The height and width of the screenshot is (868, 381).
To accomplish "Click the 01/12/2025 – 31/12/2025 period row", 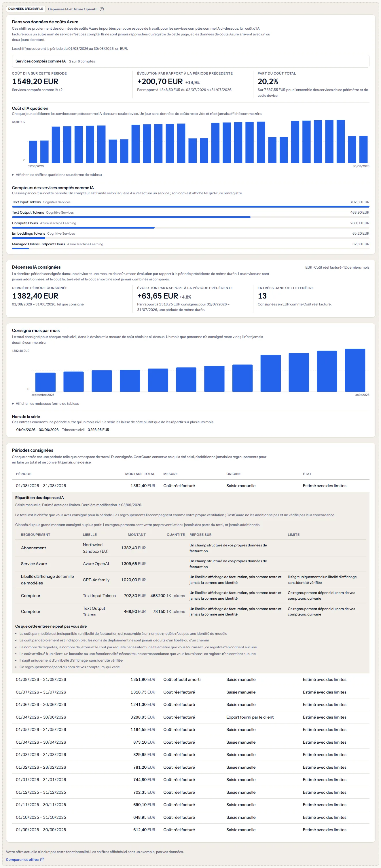I will click(191, 792).
